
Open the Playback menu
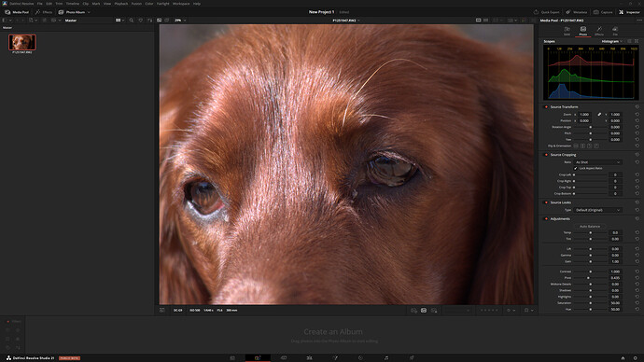[x=121, y=4]
